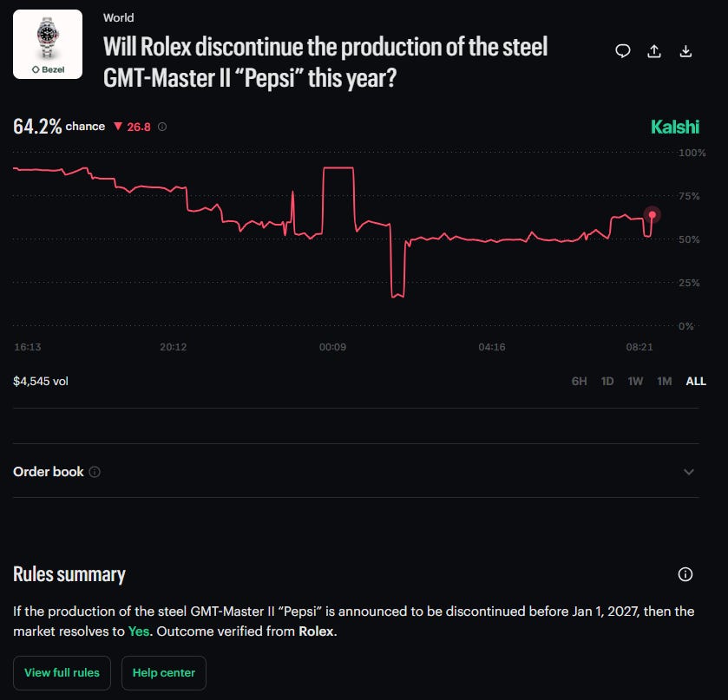The width and height of the screenshot is (728, 700).
Task: Open the comments icon on the market
Action: (x=622, y=51)
